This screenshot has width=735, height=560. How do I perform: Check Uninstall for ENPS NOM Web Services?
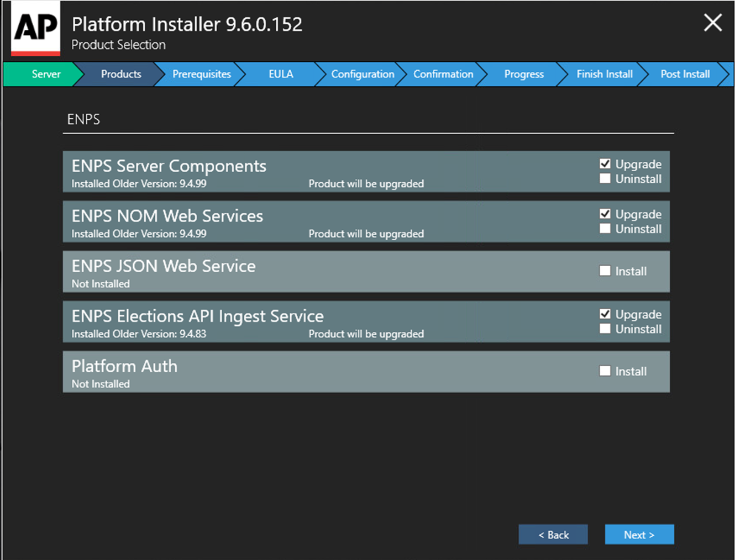click(605, 229)
